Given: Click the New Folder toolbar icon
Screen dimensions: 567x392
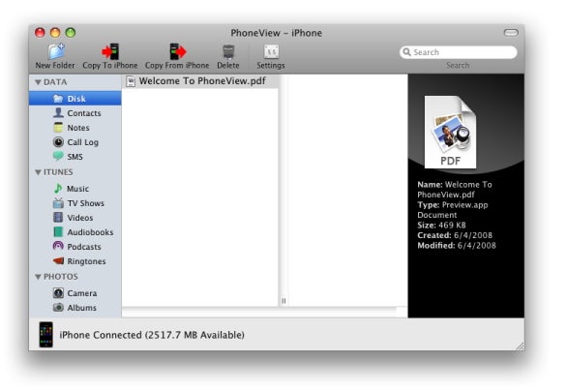Looking at the screenshot, I should [56, 51].
